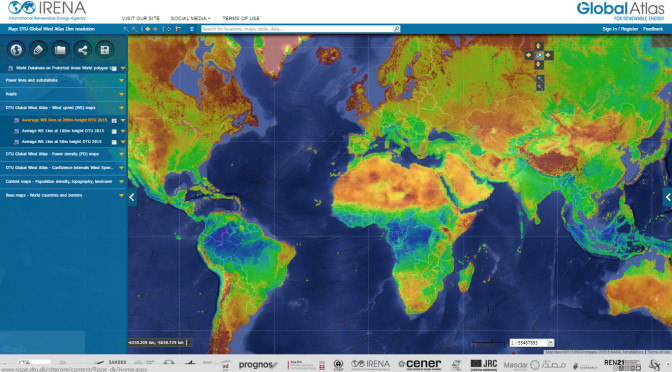This screenshot has width=672, height=372.
Task: Open the pencil drawing tools icon
Action: 38,50
